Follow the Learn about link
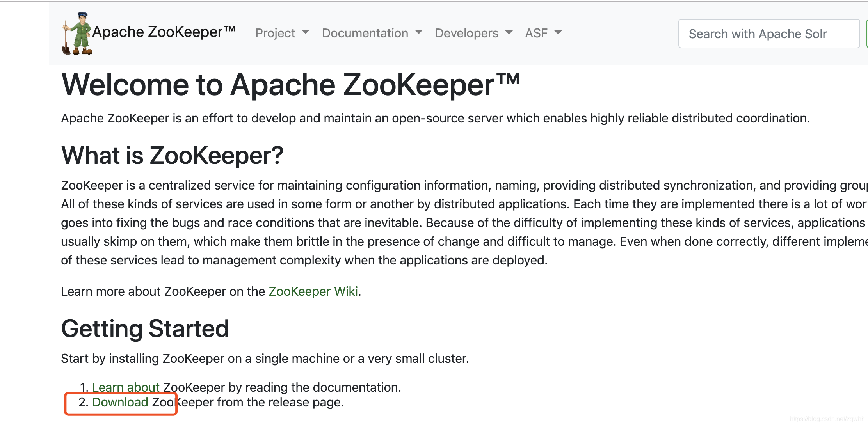This screenshot has width=868, height=426. click(x=126, y=387)
